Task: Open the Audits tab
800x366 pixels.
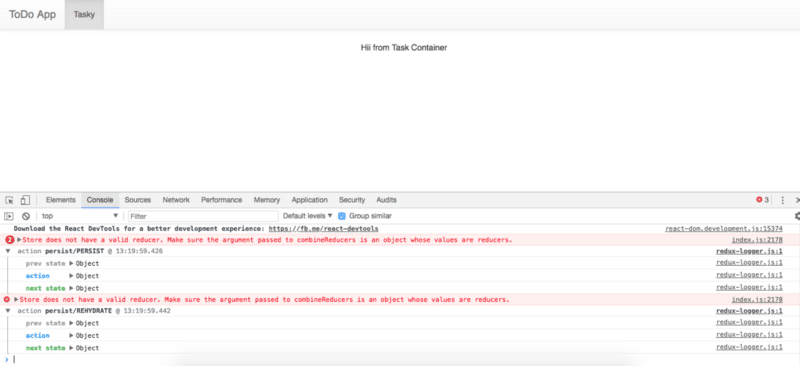Action: pos(386,200)
